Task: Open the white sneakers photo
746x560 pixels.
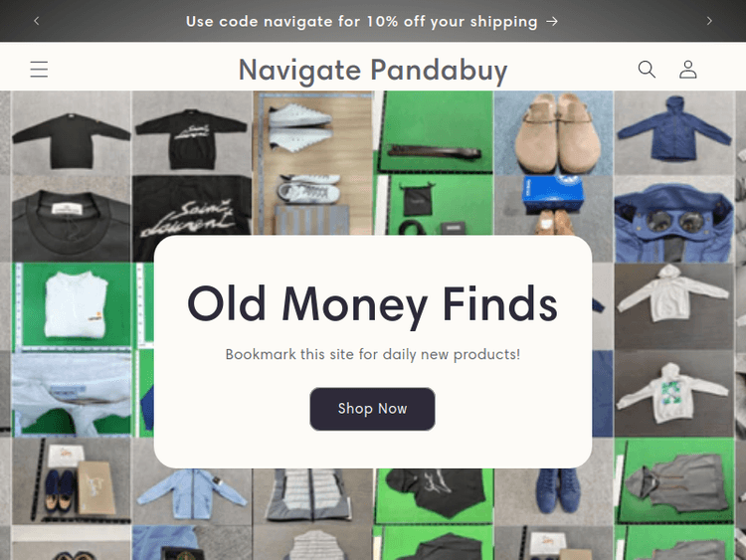Action: pyautogui.click(x=312, y=163)
